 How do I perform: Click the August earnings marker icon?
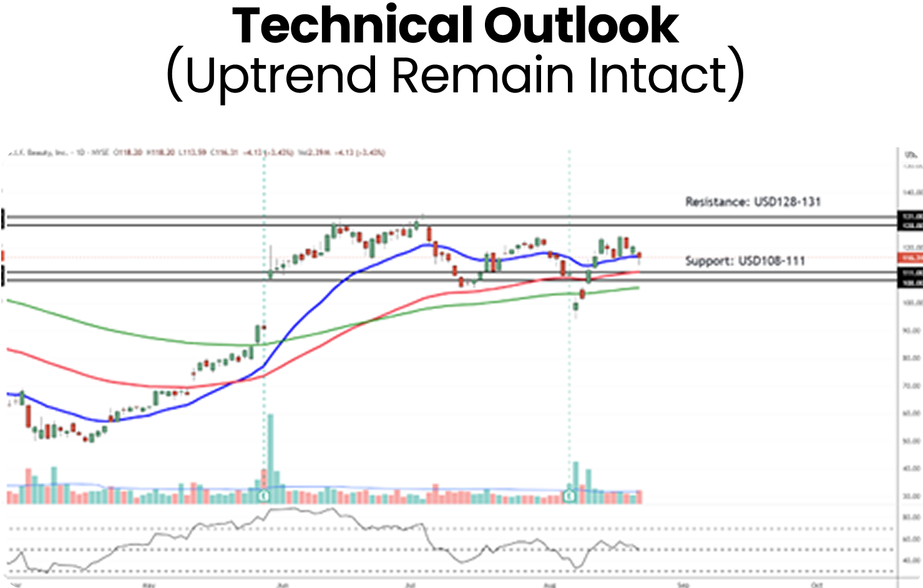point(569,496)
